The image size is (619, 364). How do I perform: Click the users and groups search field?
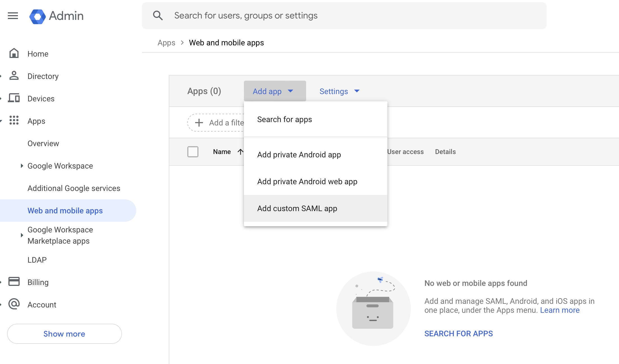point(280,15)
